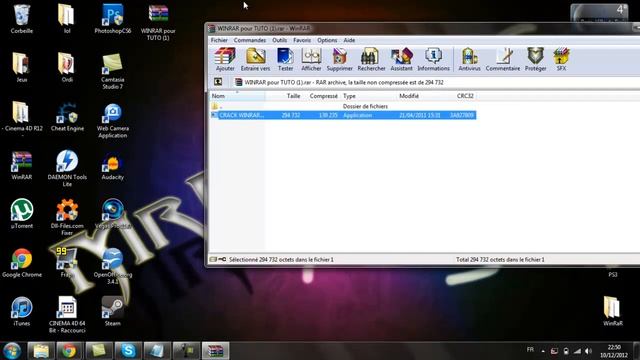Screen dimensions: 640x360
Task: Click the SFX toolbar icon
Action: [x=561, y=60]
